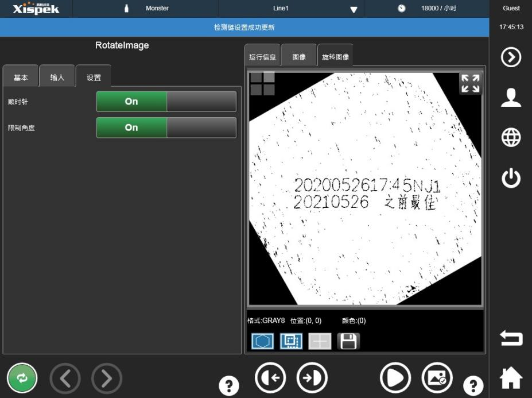
Task: Click the 18000 / 小时 speed readout
Action: click(438, 8)
